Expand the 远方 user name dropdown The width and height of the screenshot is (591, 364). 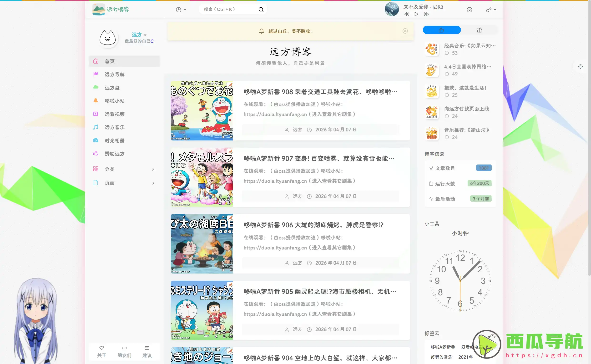[139, 35]
